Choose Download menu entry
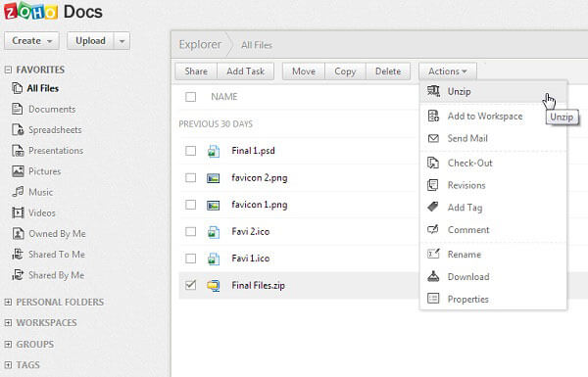Screen dimensions: 588x377 pos(493,276)
